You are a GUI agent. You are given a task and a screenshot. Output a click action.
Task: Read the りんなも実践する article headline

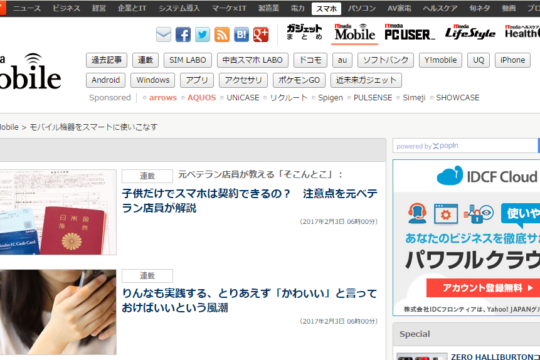pos(250,301)
